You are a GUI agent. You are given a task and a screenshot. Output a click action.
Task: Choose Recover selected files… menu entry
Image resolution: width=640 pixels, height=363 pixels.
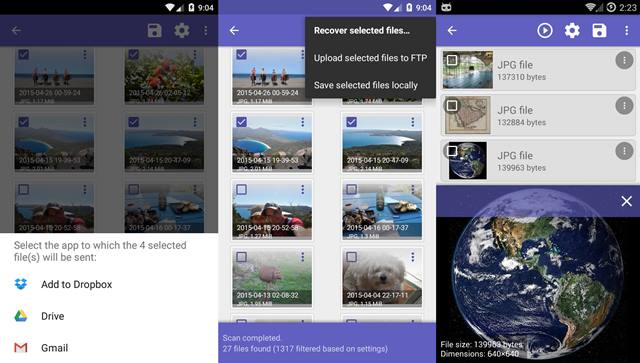(362, 31)
